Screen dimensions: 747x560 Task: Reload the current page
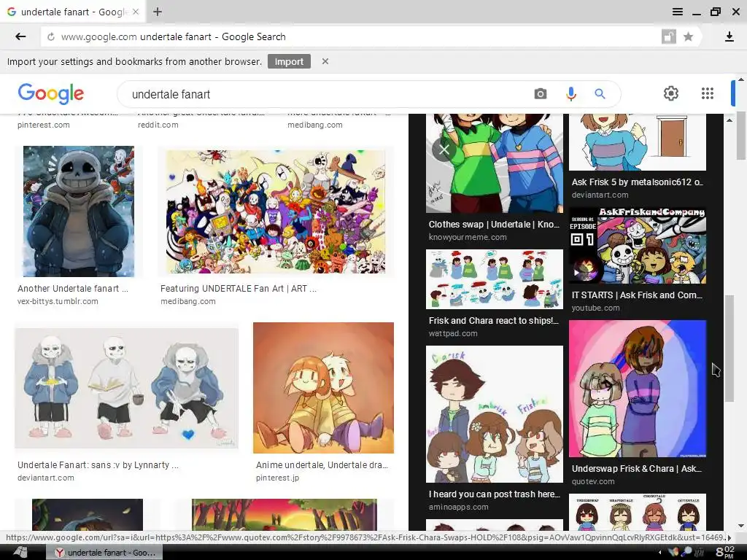pos(51,36)
